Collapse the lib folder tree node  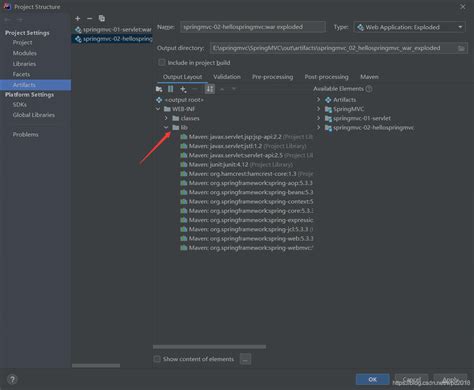pyautogui.click(x=166, y=127)
